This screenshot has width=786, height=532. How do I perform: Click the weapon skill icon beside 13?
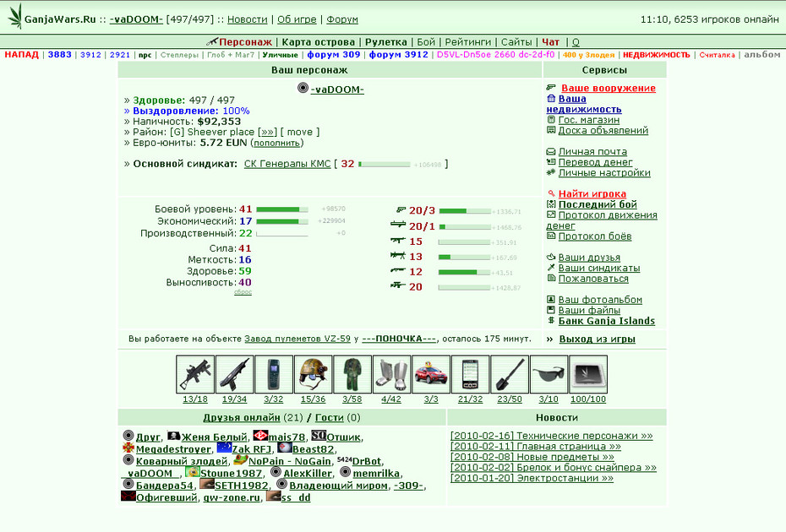398,256
